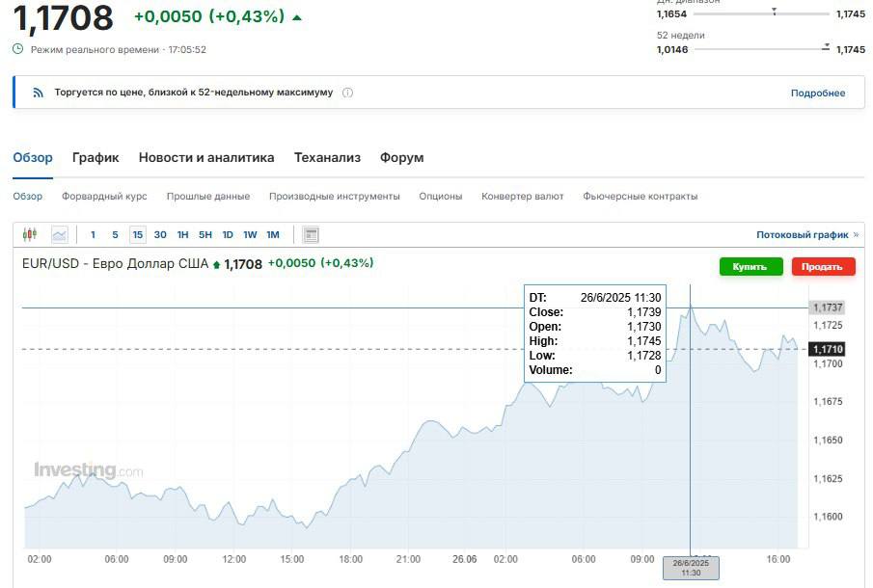Click info icon next to 52-week maximum notice
This screenshot has width=873, height=588.
point(347,93)
